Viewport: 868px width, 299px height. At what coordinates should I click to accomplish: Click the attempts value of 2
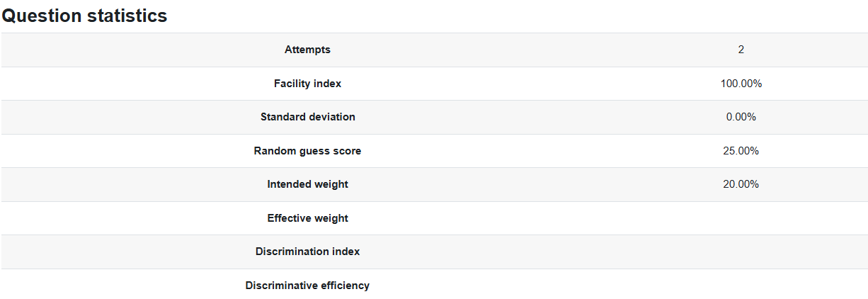point(741,50)
